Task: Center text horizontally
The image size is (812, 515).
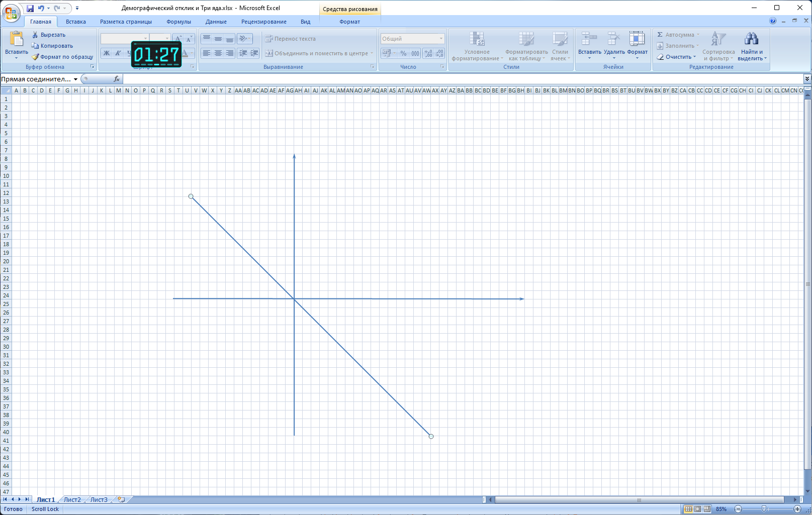Action: 218,53
